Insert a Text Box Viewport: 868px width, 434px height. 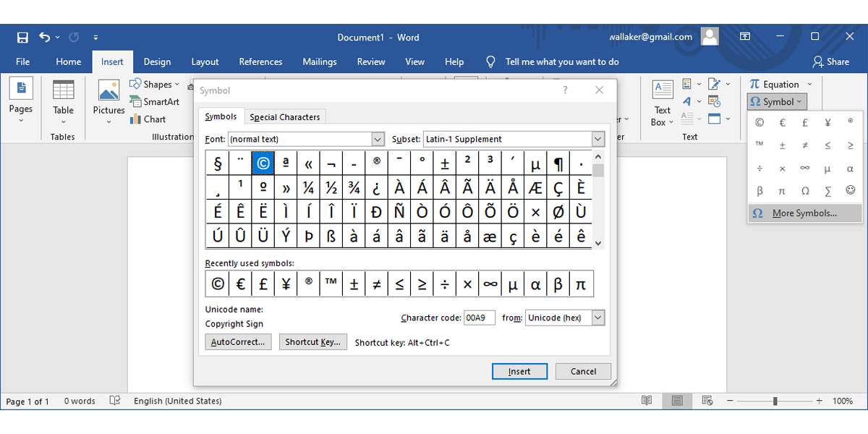coord(663,101)
